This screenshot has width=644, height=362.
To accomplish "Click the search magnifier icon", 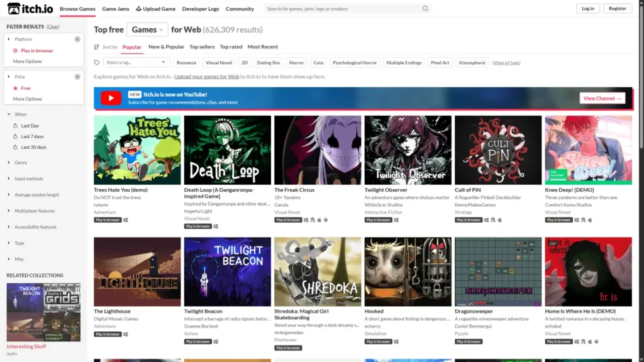I will 425,9.
